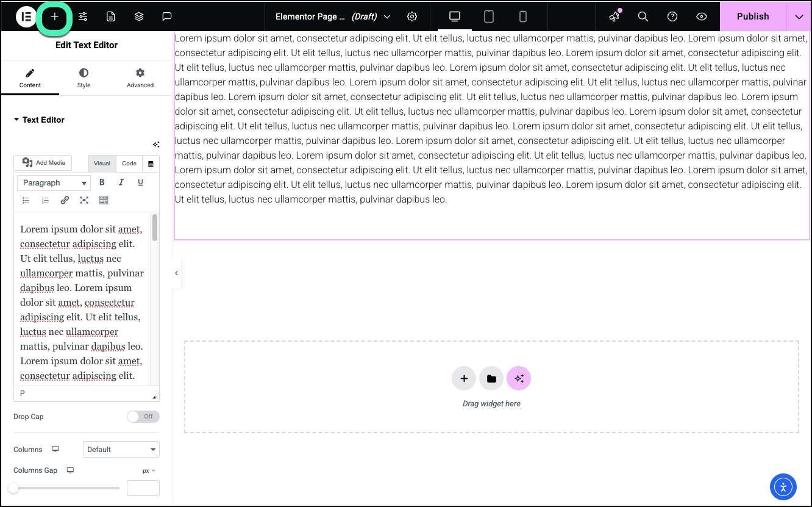Open the Finder search icon

(x=643, y=17)
